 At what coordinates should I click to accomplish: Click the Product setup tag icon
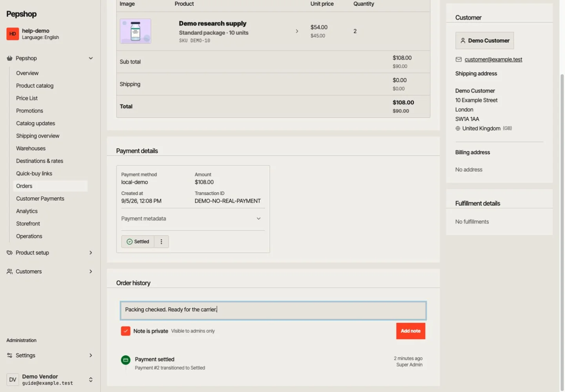(x=9, y=253)
